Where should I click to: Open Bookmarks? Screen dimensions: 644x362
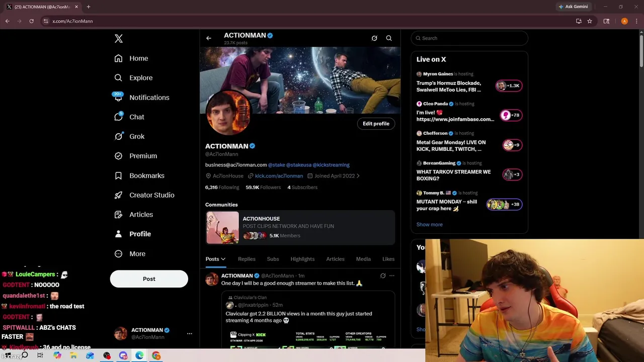pos(139,175)
